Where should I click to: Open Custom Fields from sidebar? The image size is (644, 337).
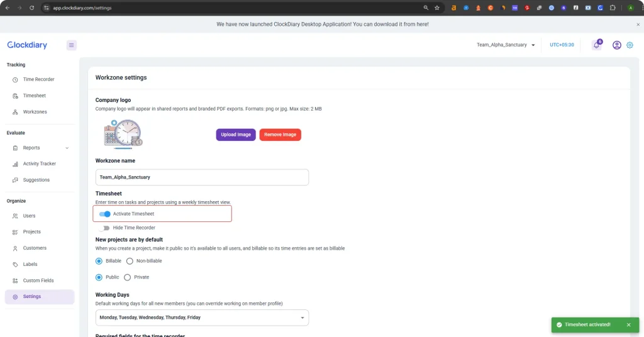pos(38,280)
